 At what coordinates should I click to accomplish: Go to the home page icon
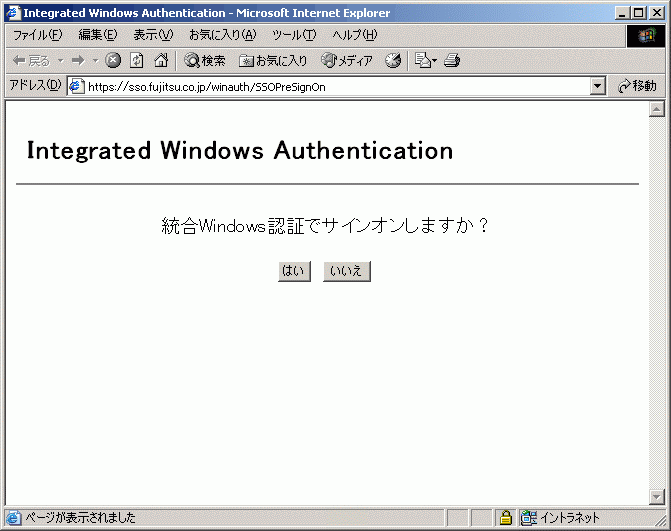(x=161, y=60)
